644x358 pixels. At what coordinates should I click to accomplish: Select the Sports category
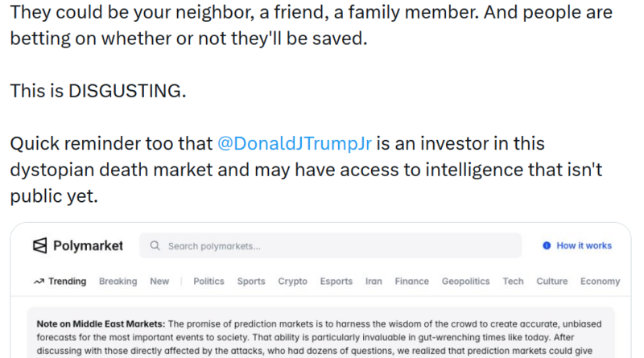[251, 282]
